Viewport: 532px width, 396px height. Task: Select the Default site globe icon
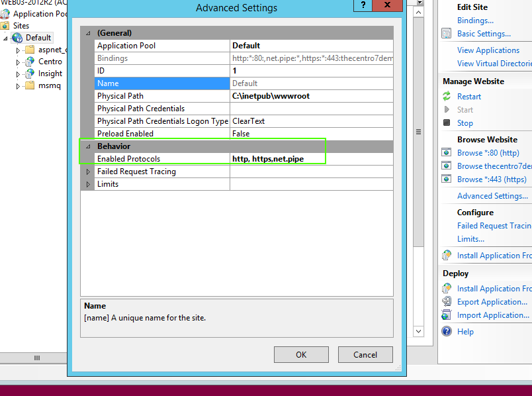[17, 38]
